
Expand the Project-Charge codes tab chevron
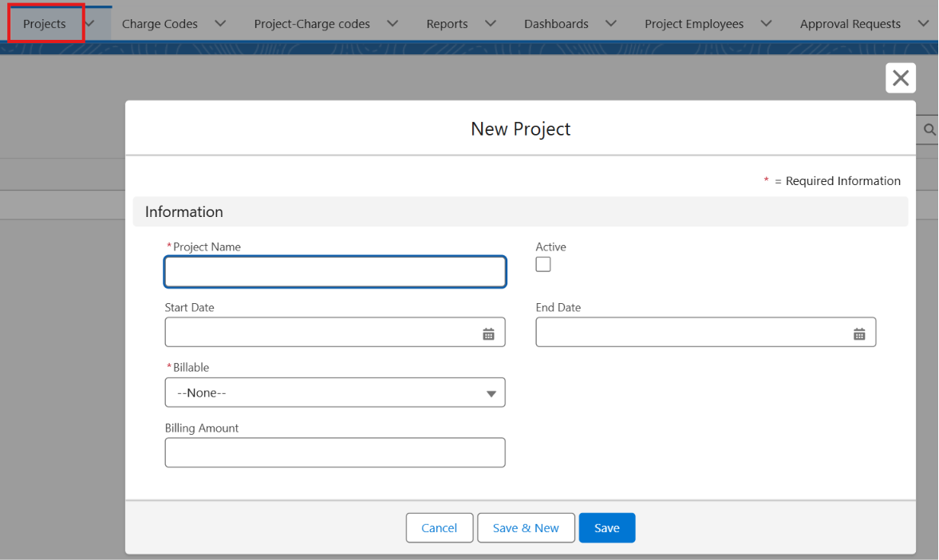point(393,23)
